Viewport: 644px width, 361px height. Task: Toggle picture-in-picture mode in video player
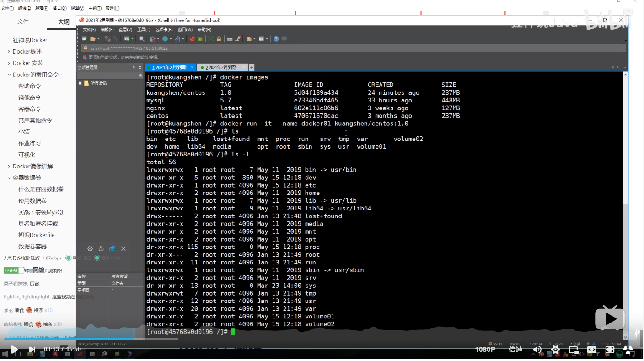click(574, 350)
